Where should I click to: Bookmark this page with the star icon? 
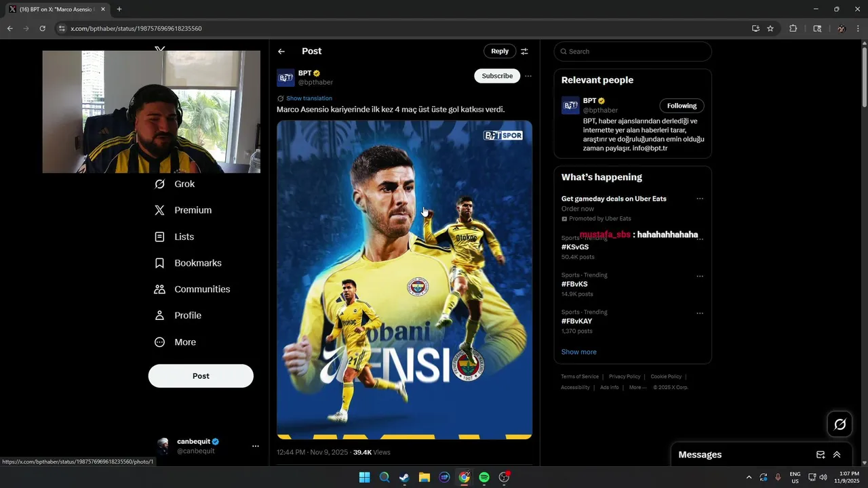(770, 28)
